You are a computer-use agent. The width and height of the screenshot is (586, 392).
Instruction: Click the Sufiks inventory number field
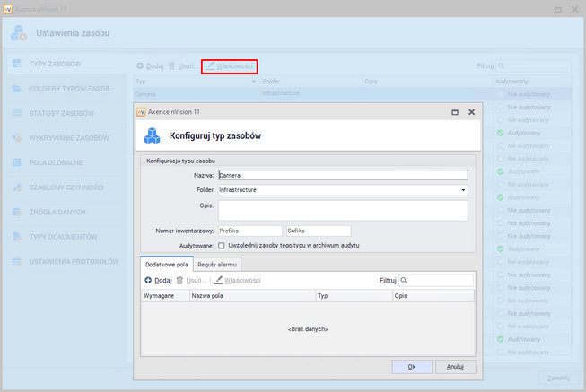point(317,231)
